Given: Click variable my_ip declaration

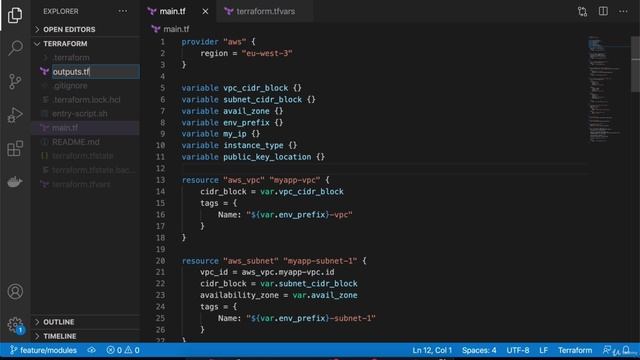Looking at the screenshot, I should click(221, 134).
